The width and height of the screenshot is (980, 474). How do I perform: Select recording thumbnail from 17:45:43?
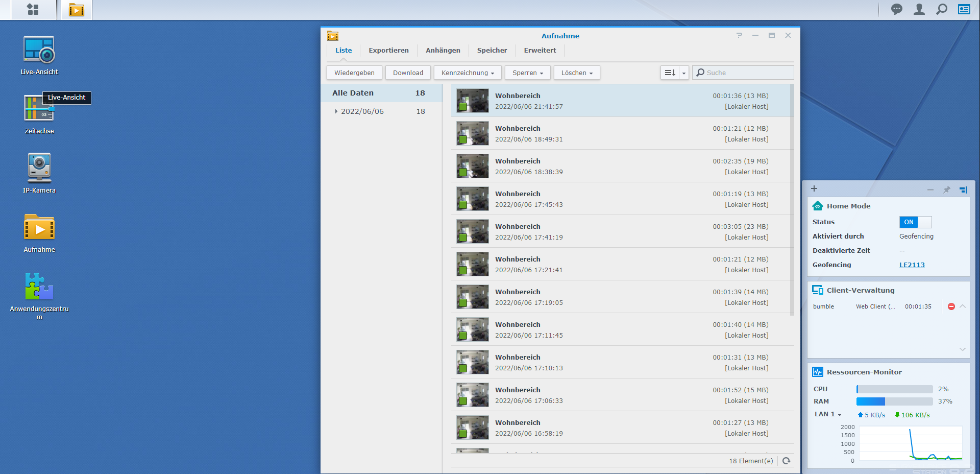click(473, 199)
